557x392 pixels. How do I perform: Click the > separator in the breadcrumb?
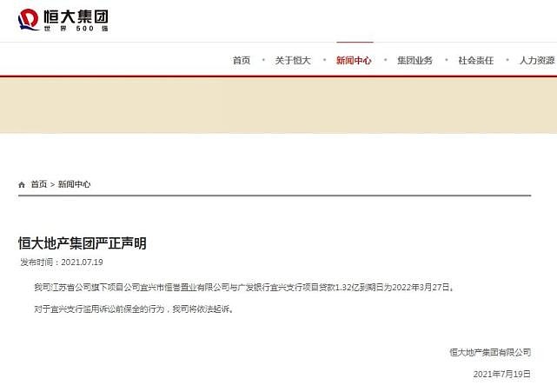[x=52, y=184]
